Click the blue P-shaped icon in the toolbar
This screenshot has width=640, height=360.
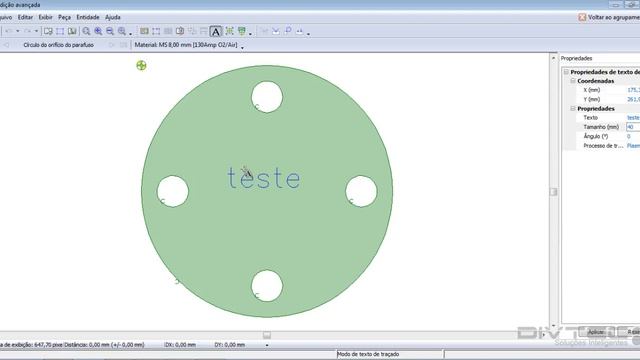pyautogui.click(x=288, y=31)
